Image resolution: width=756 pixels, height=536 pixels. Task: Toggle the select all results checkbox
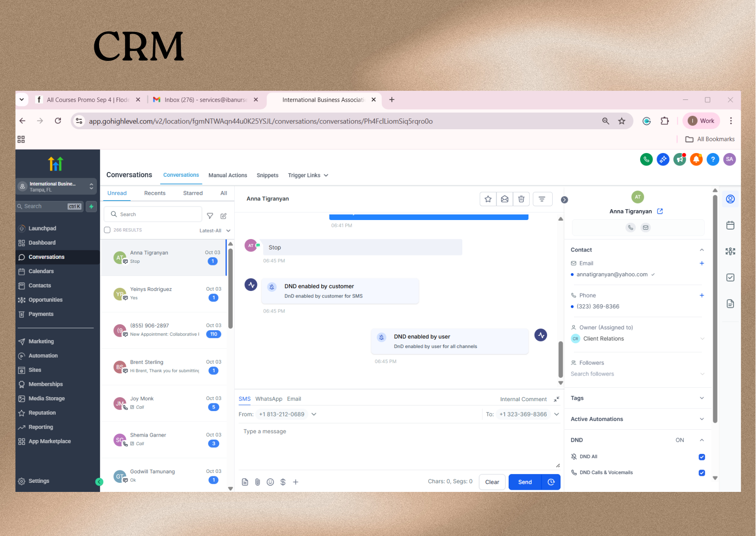(x=107, y=230)
